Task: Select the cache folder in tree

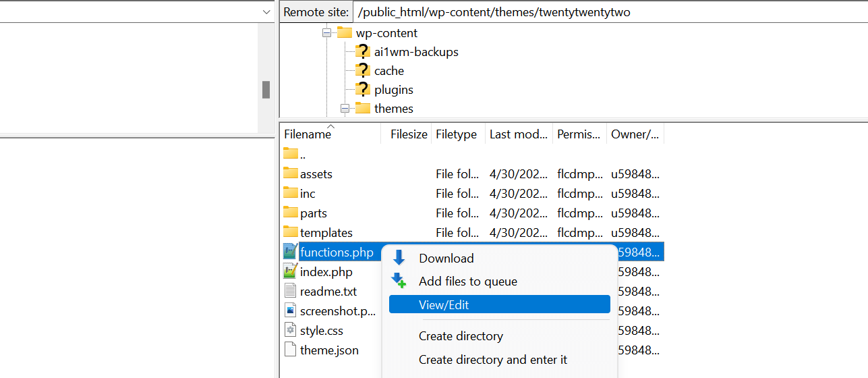Action: tap(388, 71)
